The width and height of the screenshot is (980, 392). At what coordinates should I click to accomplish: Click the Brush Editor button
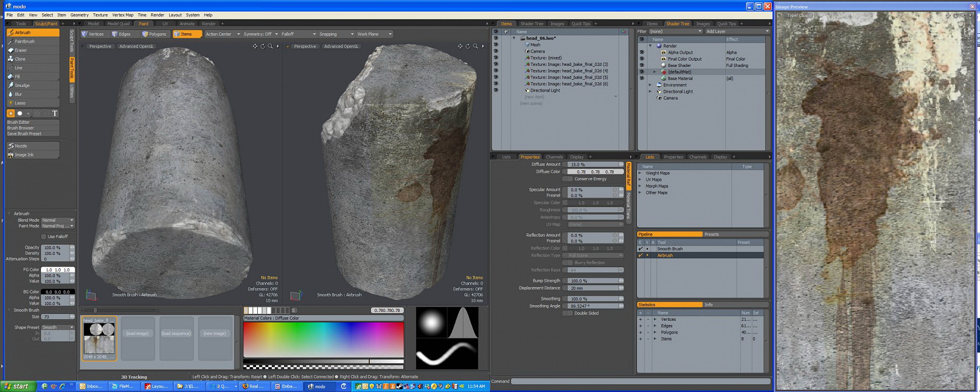click(19, 122)
